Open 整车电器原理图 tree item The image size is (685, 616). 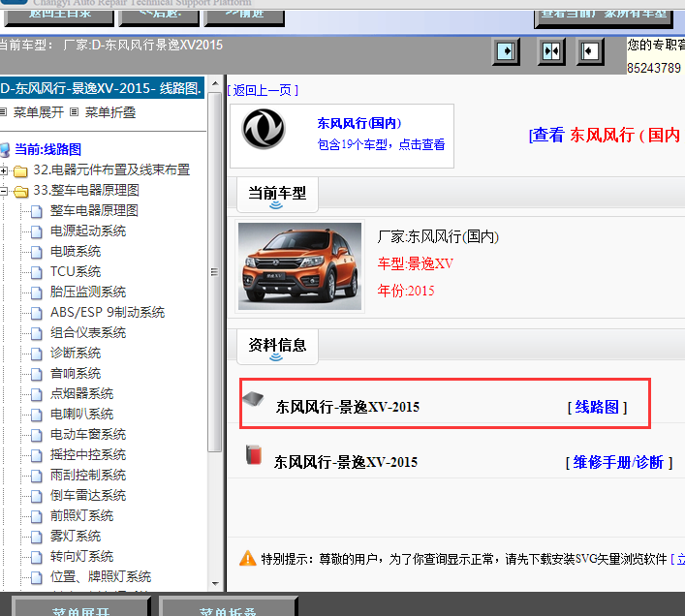coord(94,210)
